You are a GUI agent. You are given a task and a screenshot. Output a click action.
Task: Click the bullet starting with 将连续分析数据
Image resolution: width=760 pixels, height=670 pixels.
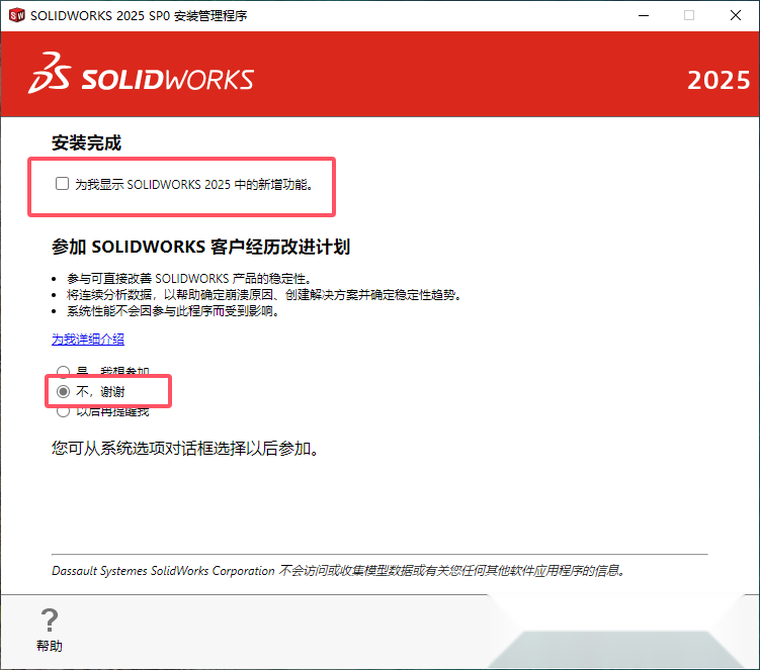[x=264, y=295]
